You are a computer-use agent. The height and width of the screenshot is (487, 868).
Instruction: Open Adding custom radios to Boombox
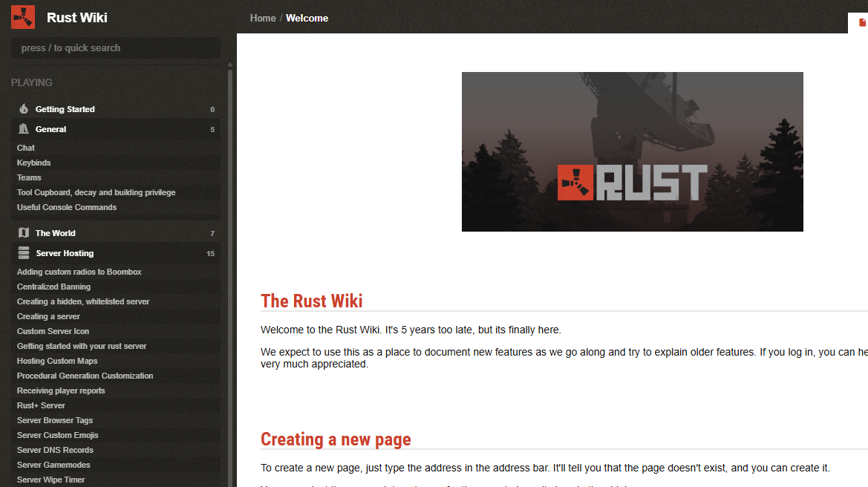(x=79, y=272)
